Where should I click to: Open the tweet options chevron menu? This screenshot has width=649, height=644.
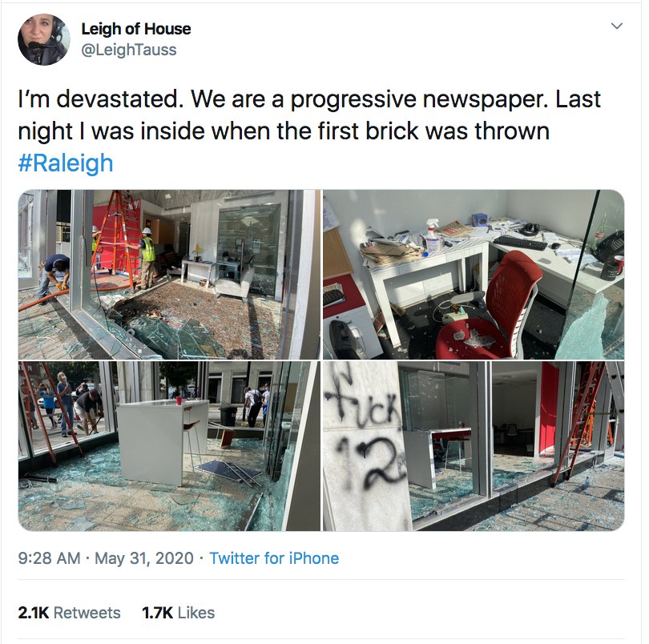617,26
